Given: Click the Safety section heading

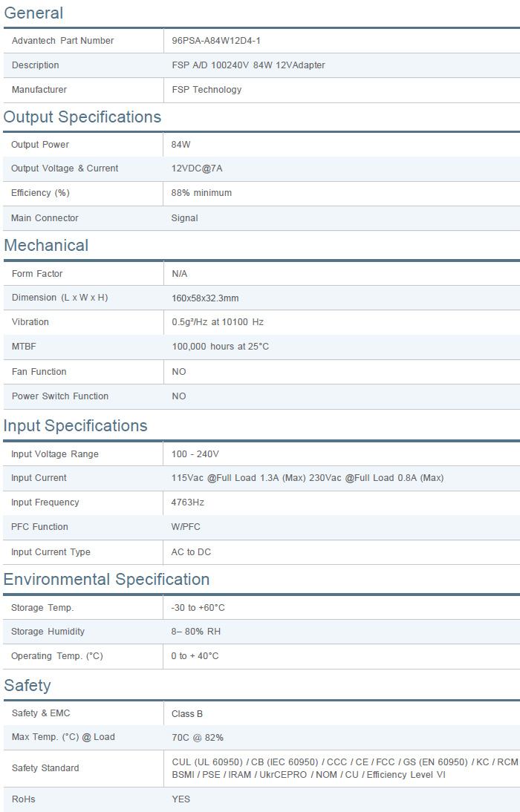Looking at the screenshot, I should coord(27,686).
